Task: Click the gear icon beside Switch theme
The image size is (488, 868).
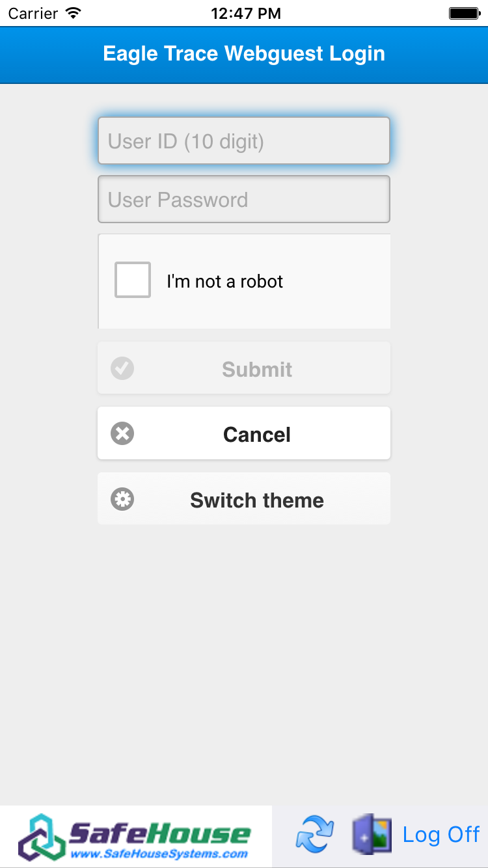Action: point(122,498)
